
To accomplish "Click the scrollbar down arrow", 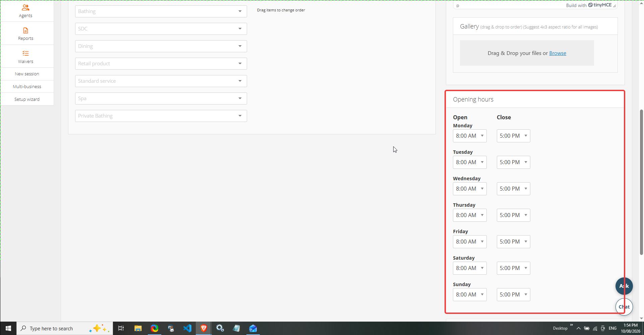I will point(641,319).
